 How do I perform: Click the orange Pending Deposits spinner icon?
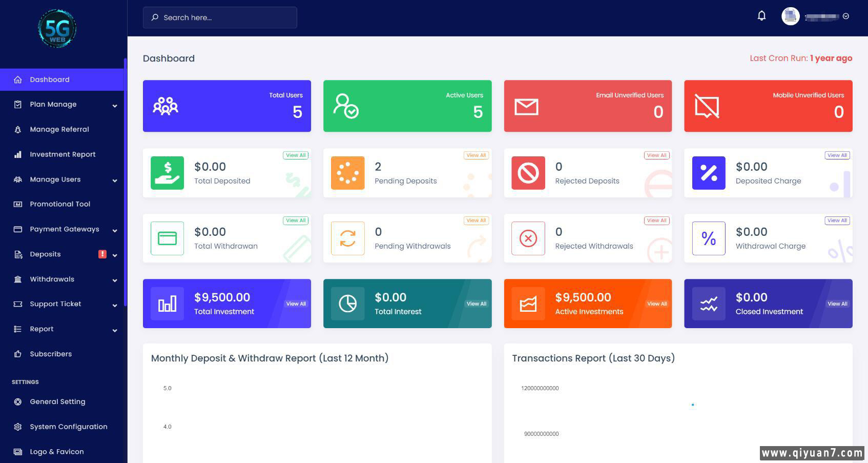click(x=347, y=173)
